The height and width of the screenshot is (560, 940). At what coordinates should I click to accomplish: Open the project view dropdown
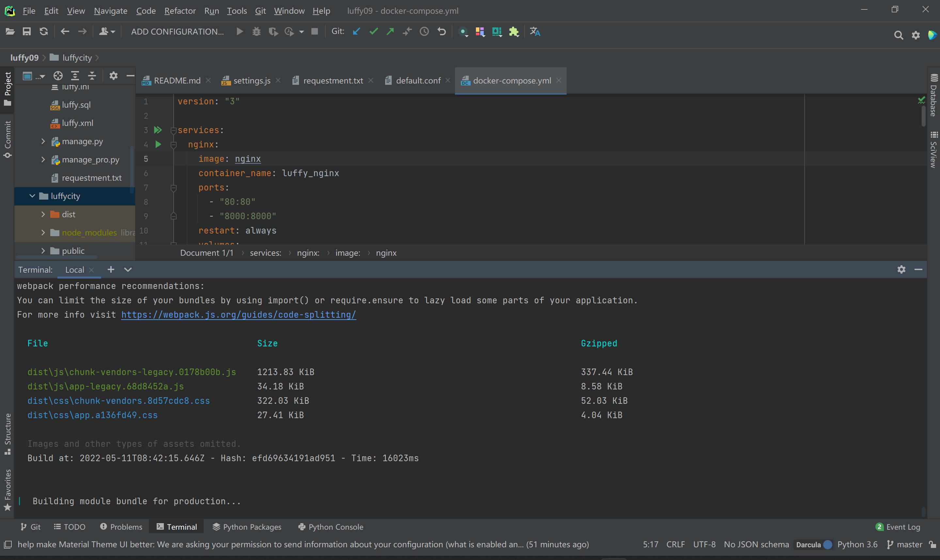[34, 76]
